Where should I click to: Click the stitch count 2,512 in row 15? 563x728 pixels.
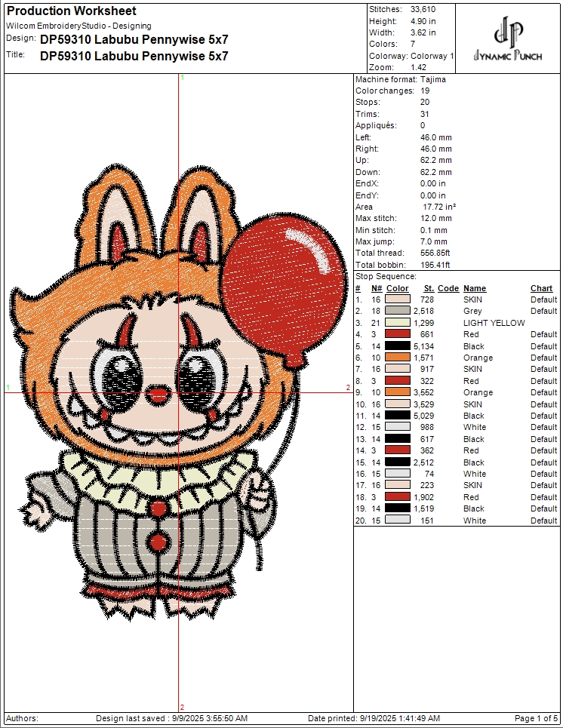point(423,462)
